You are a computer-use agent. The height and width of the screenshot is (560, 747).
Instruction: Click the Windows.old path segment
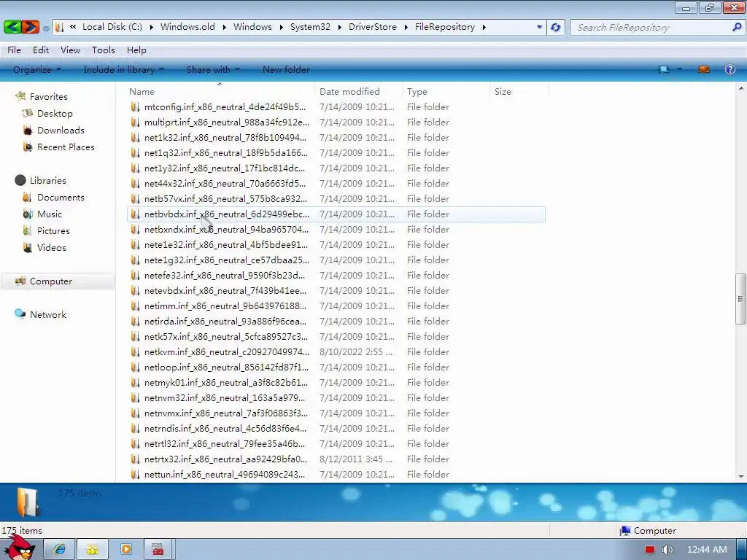coord(187,27)
